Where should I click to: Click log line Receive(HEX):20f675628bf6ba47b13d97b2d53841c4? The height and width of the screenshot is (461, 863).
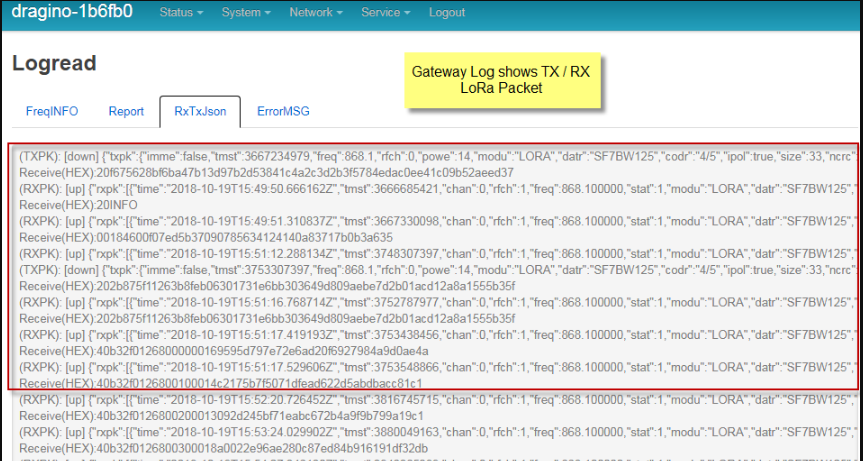click(x=266, y=173)
